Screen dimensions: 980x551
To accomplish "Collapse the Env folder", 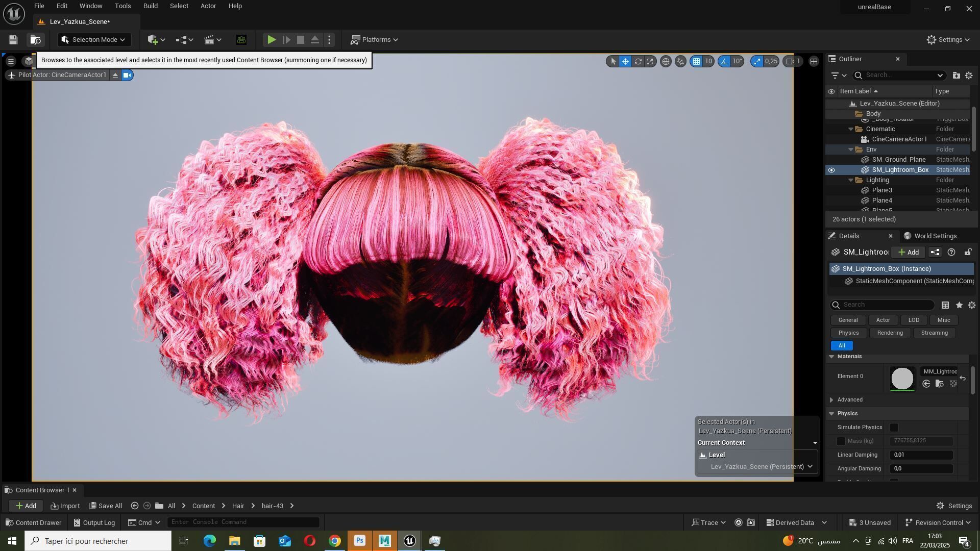I will pos(851,149).
